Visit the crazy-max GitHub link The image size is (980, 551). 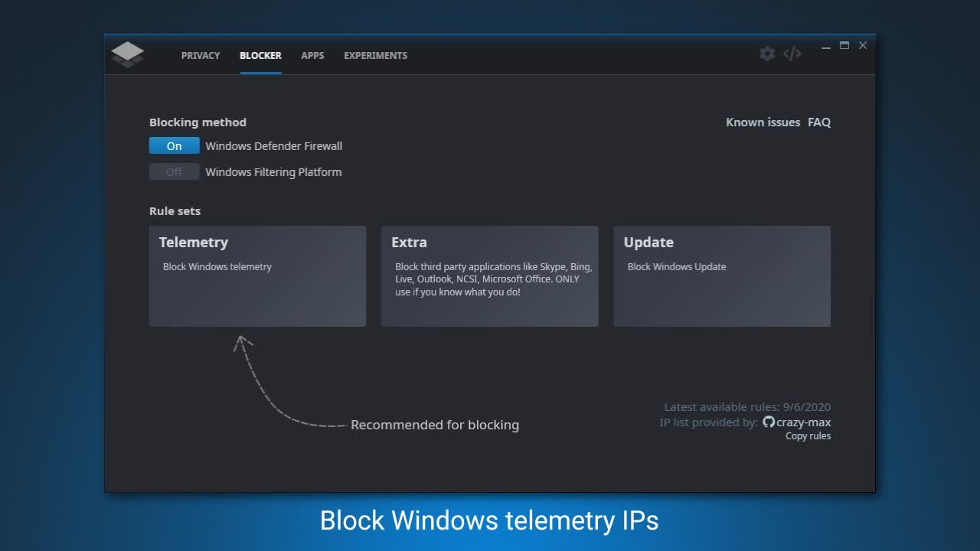tap(798, 422)
